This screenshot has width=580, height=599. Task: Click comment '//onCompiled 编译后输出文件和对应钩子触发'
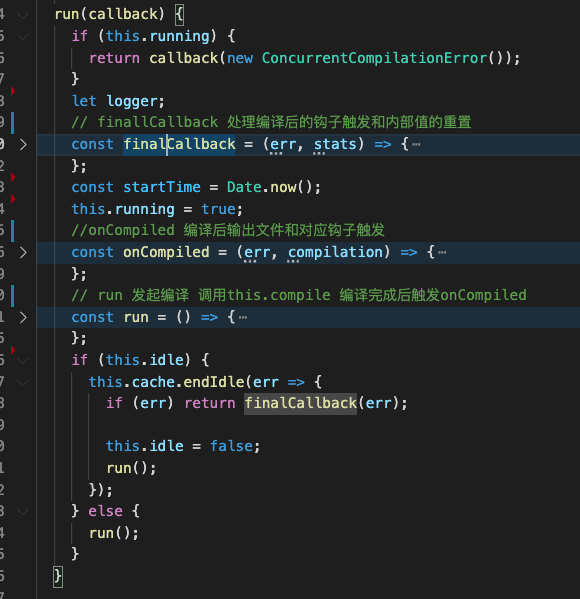(x=228, y=230)
